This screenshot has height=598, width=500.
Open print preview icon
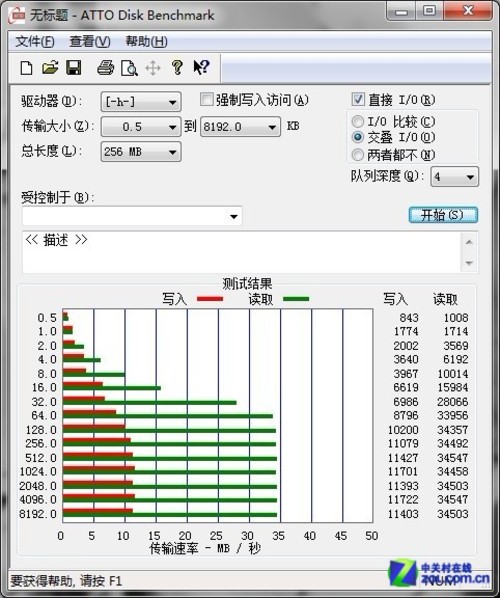[129, 68]
